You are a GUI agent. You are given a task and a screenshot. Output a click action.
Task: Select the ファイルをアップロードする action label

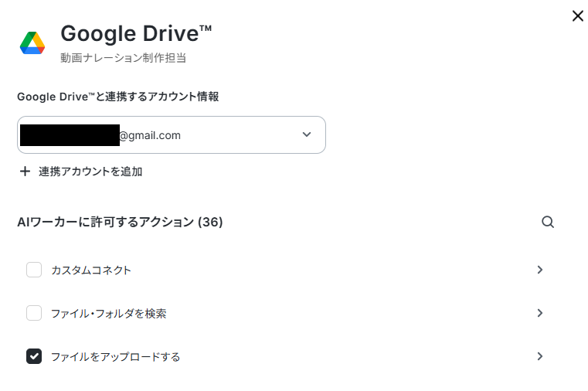[x=115, y=356]
